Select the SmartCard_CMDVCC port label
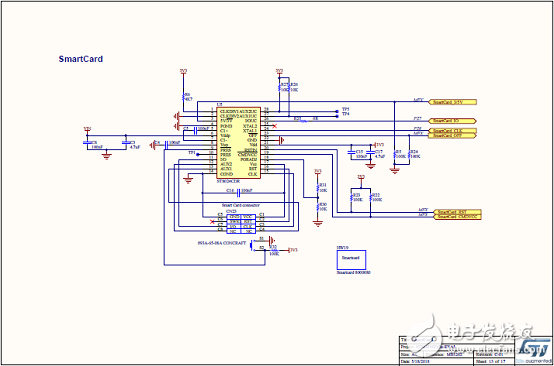 click(457, 217)
